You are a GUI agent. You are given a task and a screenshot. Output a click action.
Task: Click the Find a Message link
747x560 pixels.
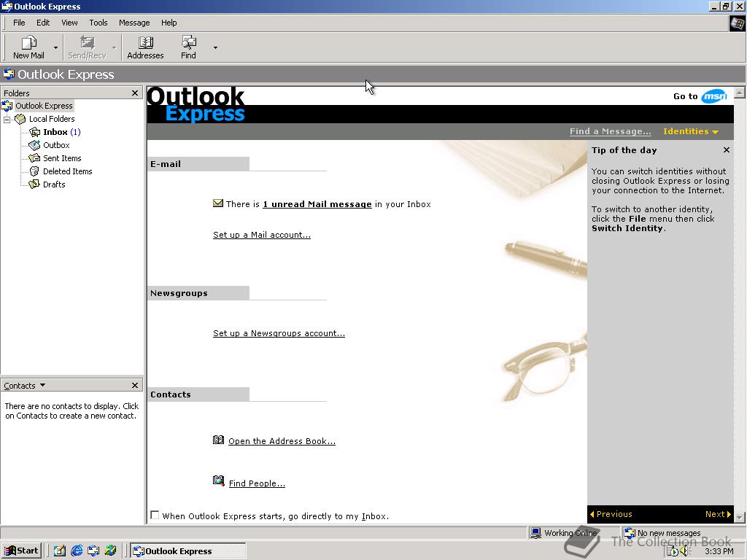point(611,131)
